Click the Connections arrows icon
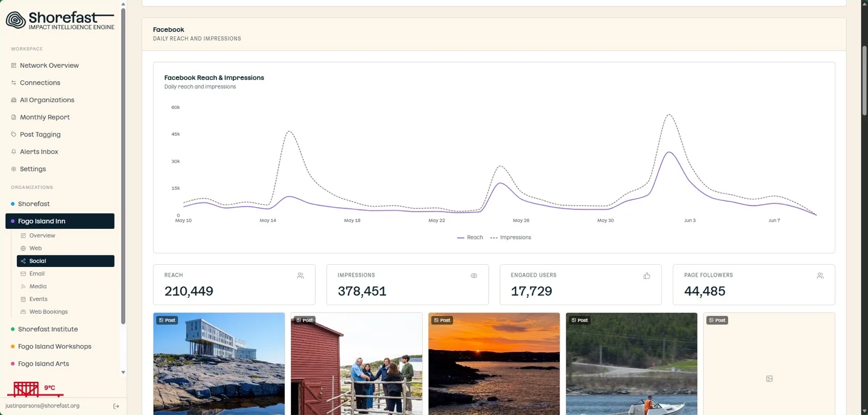The width and height of the screenshot is (868, 415). click(x=14, y=83)
